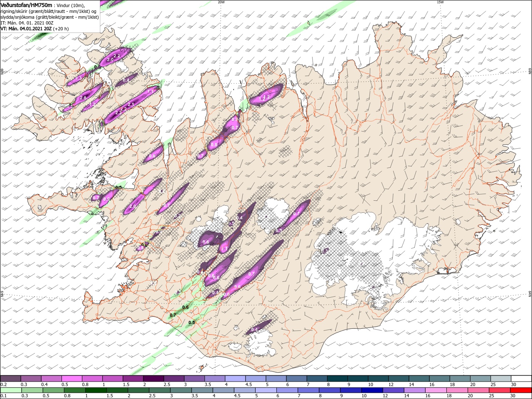Pick the lower-row green swatch between 2 and 2.5

tap(138, 390)
